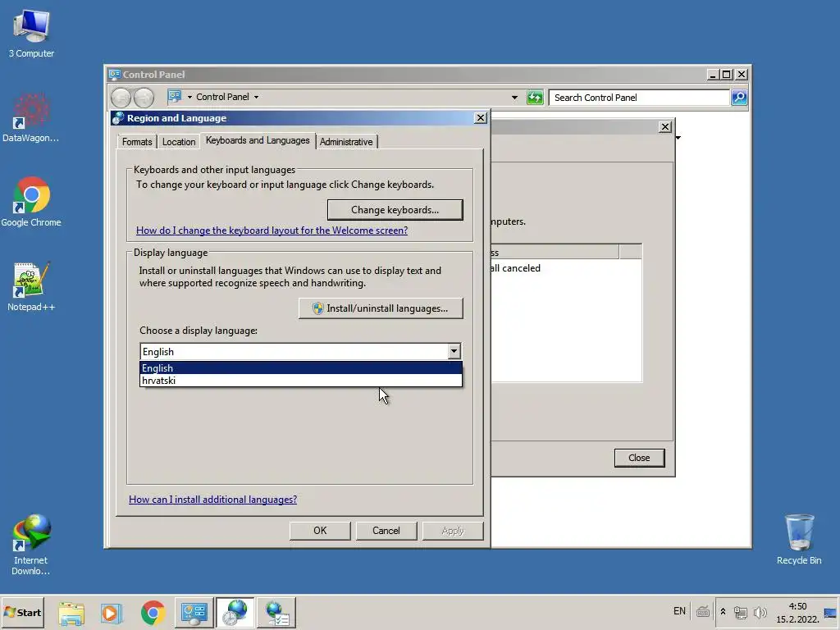
Task: Minimize the Control Panel window
Action: coord(713,75)
